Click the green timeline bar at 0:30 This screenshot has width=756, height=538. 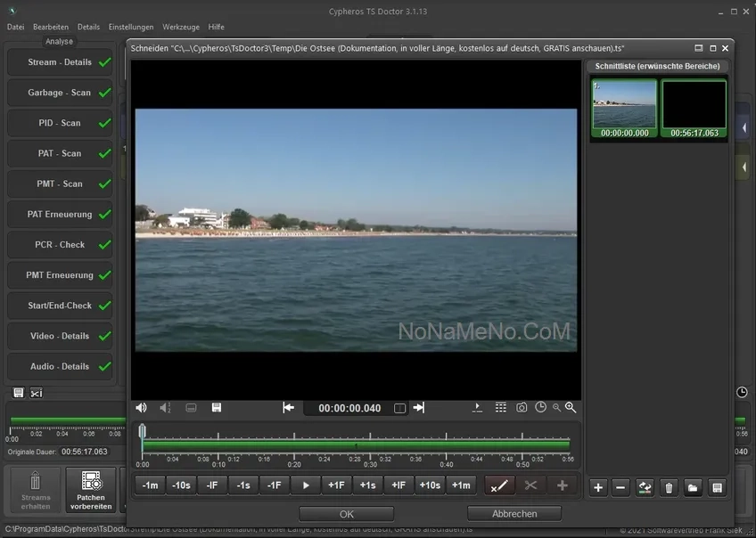[370, 444]
